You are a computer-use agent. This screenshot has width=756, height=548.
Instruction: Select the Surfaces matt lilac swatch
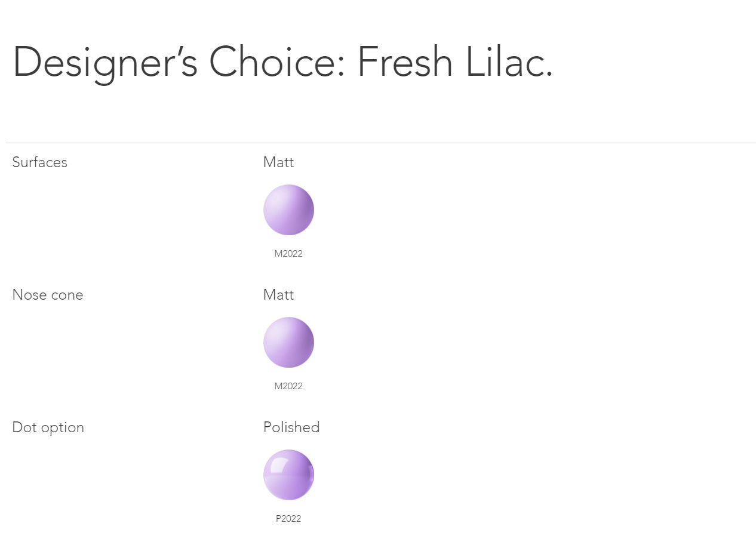(x=288, y=210)
